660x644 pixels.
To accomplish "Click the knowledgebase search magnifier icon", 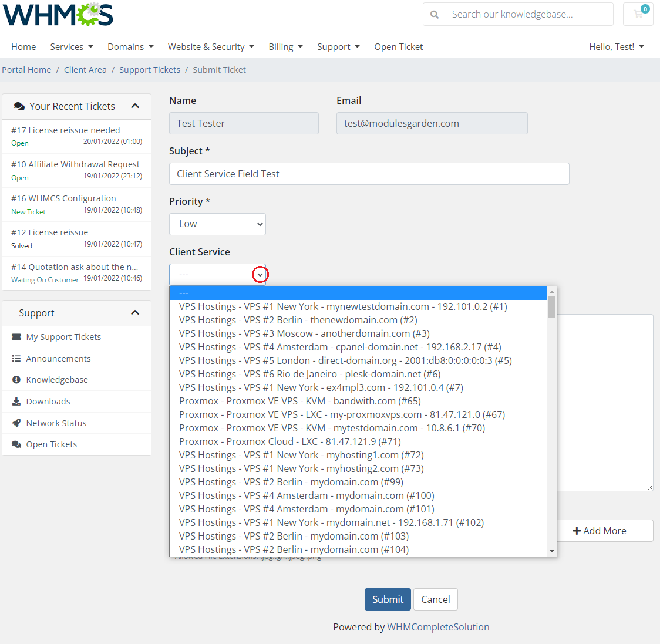I will tap(435, 15).
